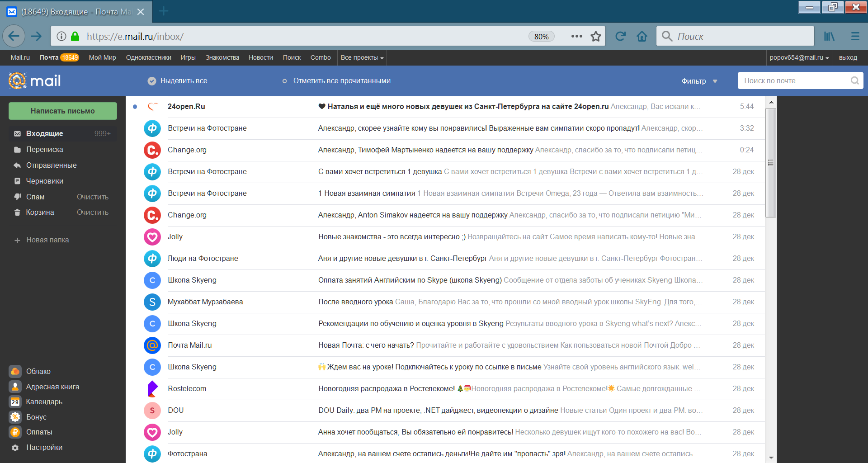Click the search magnifier in mail search
The width and height of the screenshot is (868, 463).
854,80
